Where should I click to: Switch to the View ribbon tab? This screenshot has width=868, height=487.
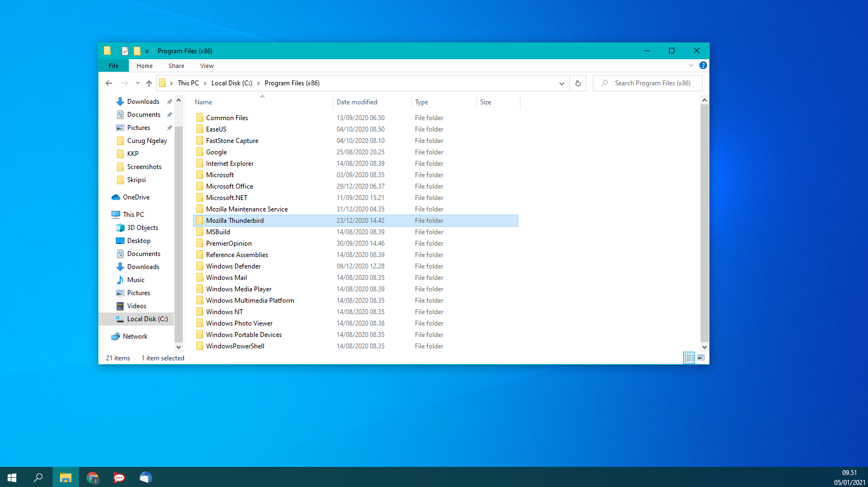pos(207,66)
